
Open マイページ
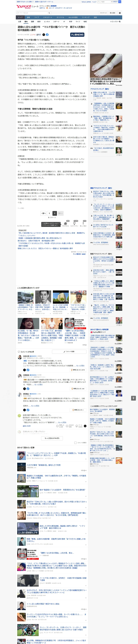pyautogui.click(x=103, y=13)
